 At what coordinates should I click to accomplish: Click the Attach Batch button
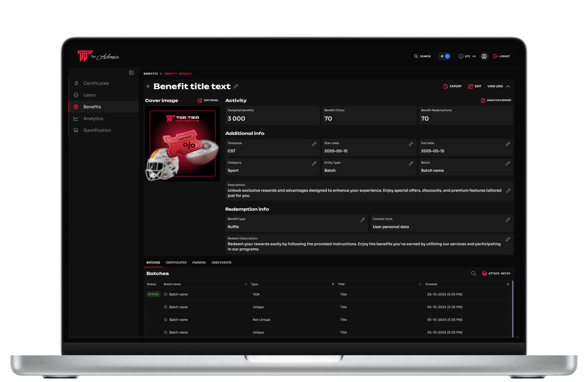(x=496, y=273)
